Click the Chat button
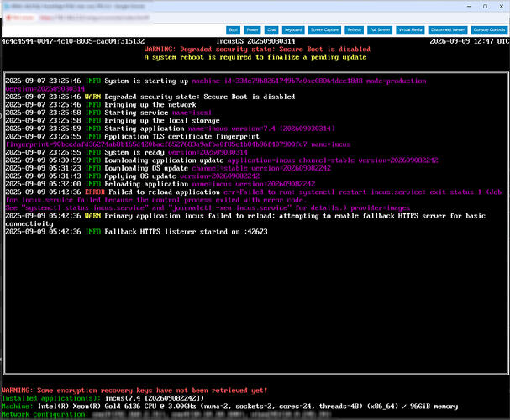 271,30
